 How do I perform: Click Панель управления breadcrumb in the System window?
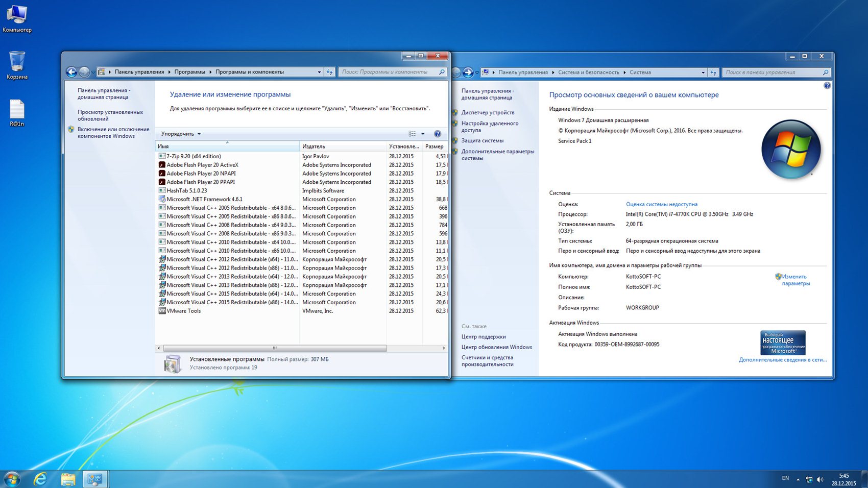523,72
